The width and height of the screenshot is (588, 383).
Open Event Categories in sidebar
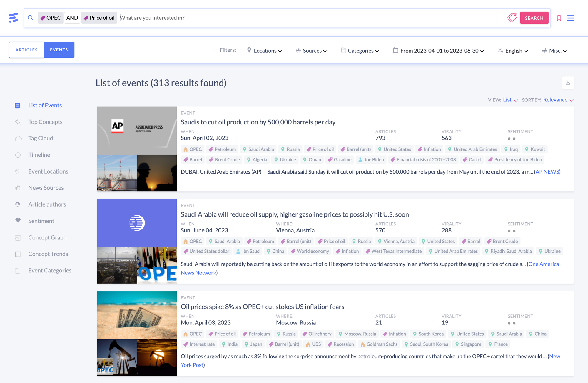pos(50,270)
